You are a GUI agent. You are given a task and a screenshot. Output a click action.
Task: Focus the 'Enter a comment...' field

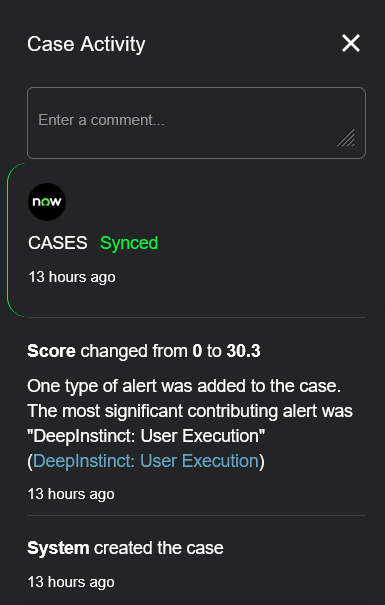[x=196, y=123]
